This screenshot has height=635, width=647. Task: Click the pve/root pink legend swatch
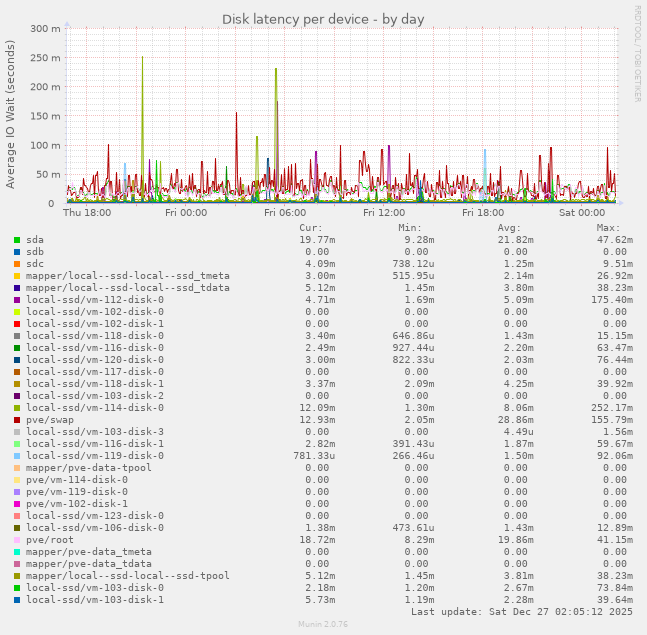pyautogui.click(x=17, y=540)
